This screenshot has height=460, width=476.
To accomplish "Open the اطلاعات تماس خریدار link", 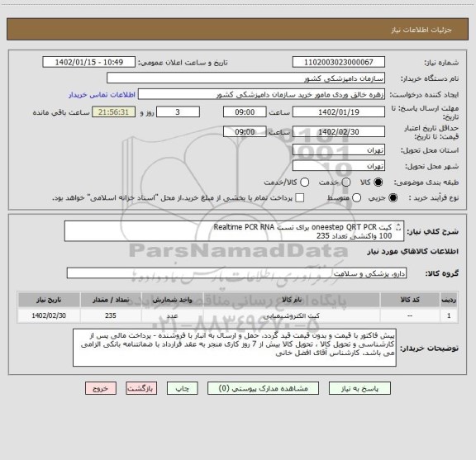I will point(102,95).
